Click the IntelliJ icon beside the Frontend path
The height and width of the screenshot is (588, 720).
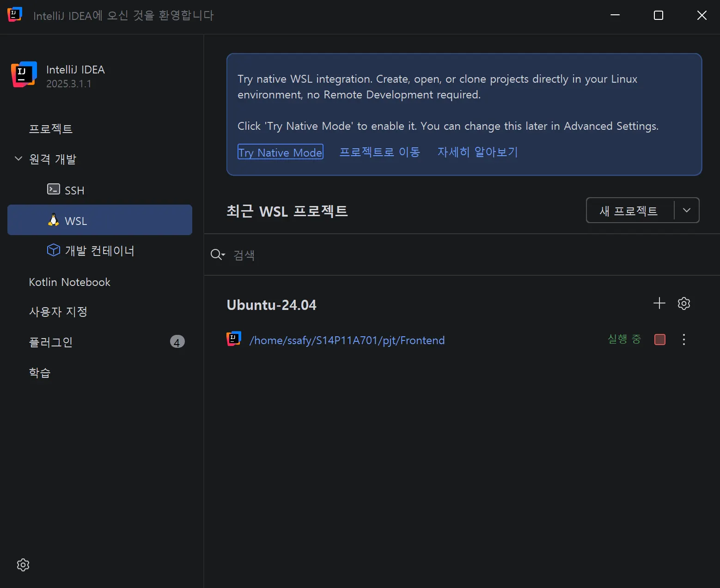(234, 339)
